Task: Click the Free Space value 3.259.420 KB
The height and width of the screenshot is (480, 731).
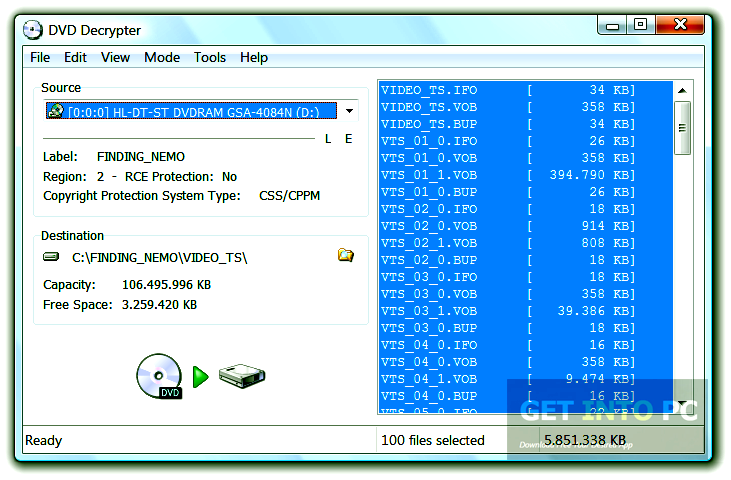Action: click(x=159, y=305)
